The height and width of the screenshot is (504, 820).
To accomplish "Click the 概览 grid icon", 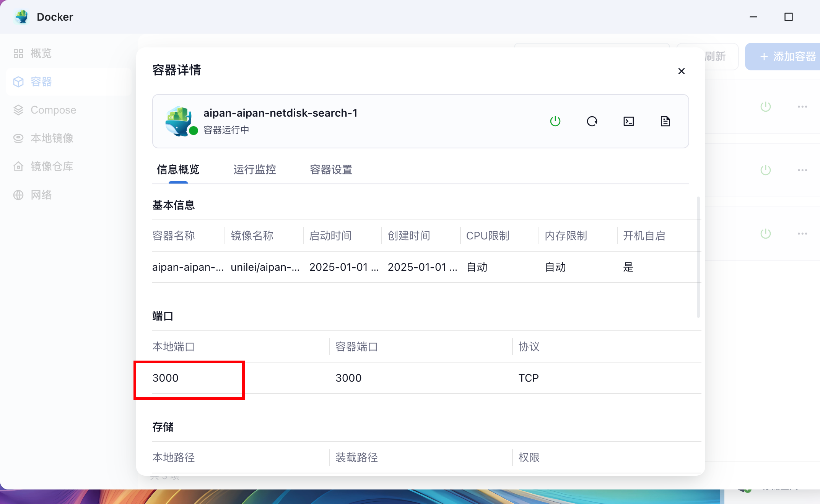I will pyautogui.click(x=18, y=53).
